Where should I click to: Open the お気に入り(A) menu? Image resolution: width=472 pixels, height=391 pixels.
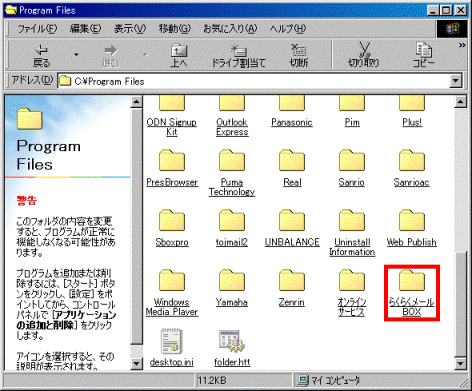click(x=230, y=29)
